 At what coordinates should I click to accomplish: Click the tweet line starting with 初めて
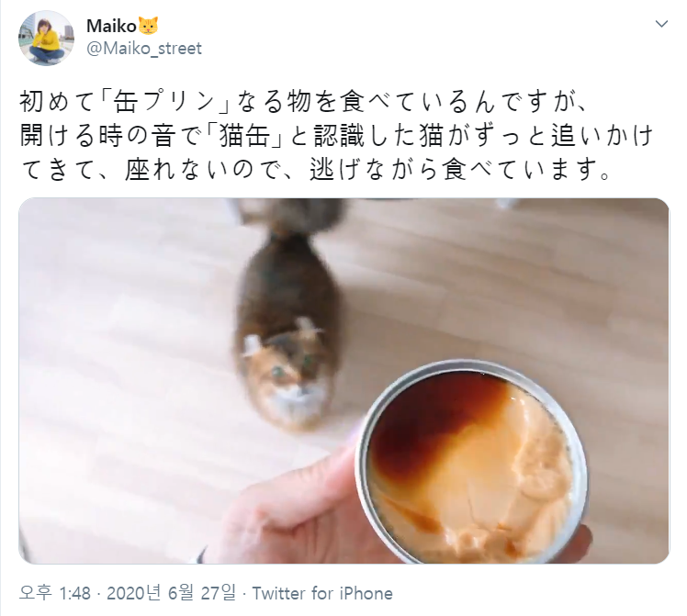tap(303, 101)
